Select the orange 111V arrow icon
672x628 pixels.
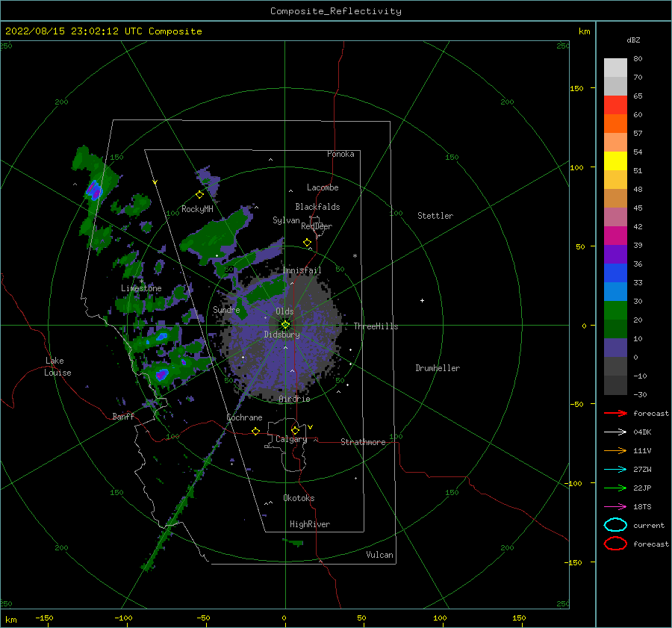pyautogui.click(x=615, y=450)
